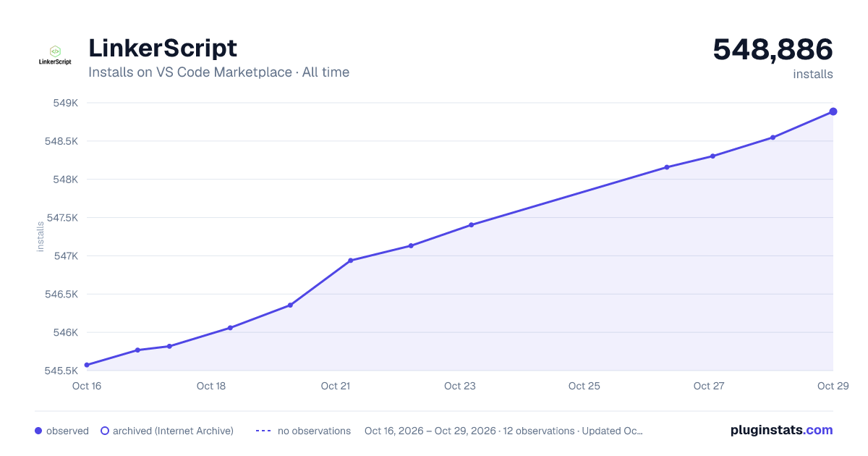Click the 545.5K y-axis label
Viewport: 868px width, 456px height.
pos(61,371)
